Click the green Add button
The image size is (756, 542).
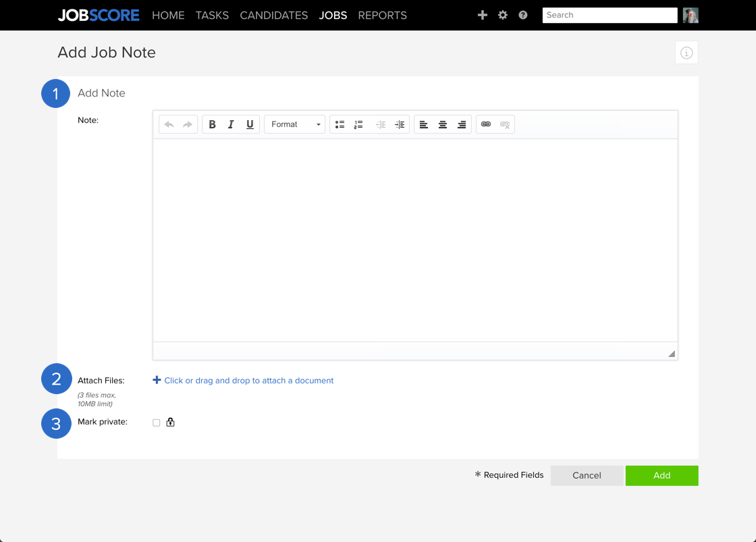(662, 475)
